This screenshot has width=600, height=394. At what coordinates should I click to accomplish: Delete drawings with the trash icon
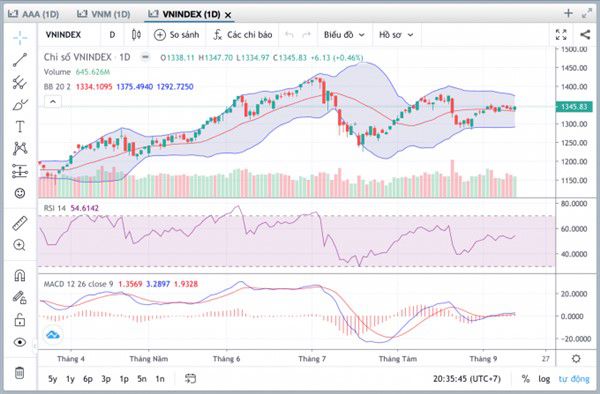[20, 373]
